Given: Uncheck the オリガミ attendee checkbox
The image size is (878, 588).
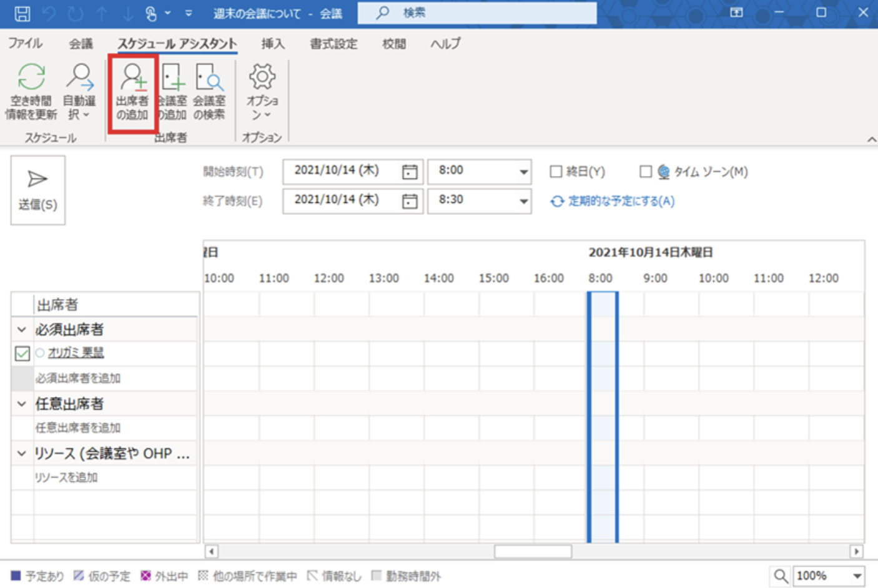Looking at the screenshot, I should coord(22,354).
